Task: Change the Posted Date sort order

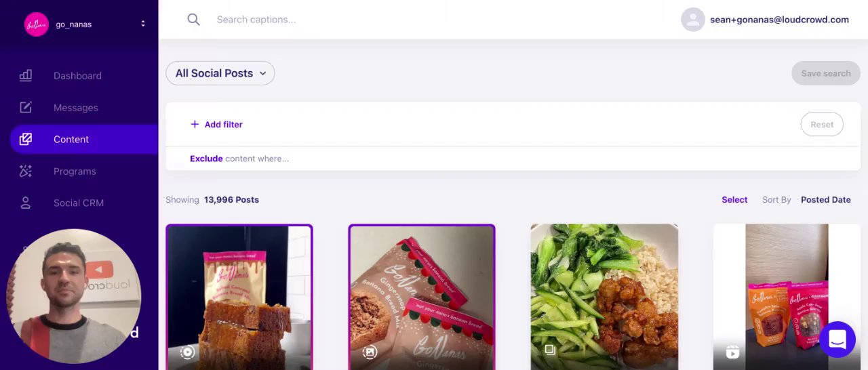Action: [x=825, y=200]
